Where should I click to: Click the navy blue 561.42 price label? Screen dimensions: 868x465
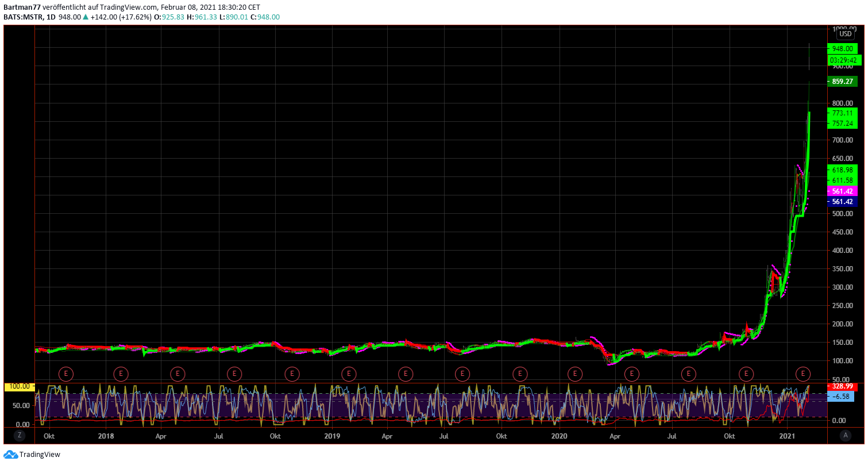coord(842,202)
